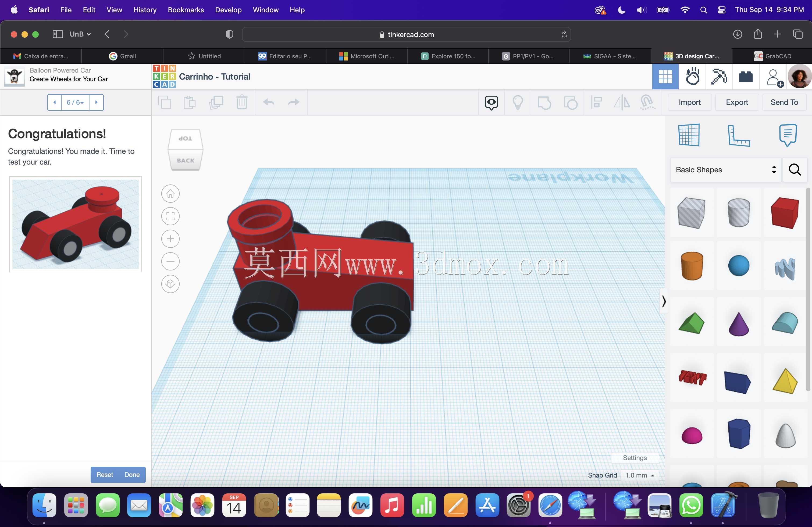Screen dimensions: 812x527
Task: Switch to 3D design grid view
Action: 665,77
